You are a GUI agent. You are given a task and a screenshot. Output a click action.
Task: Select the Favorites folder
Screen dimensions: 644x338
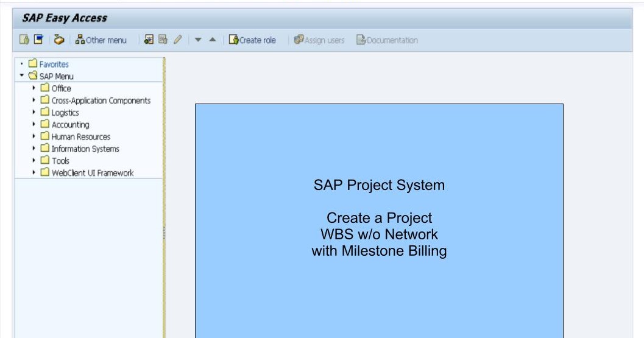(54, 64)
